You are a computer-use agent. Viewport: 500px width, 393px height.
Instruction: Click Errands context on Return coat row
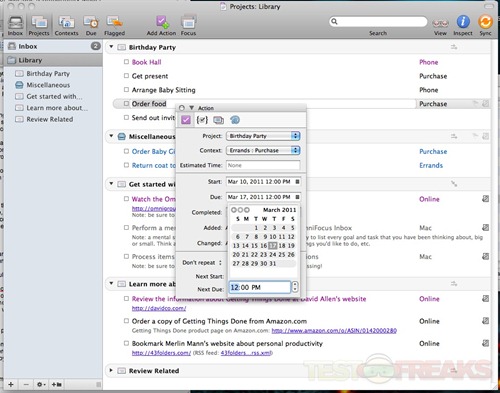click(x=431, y=165)
